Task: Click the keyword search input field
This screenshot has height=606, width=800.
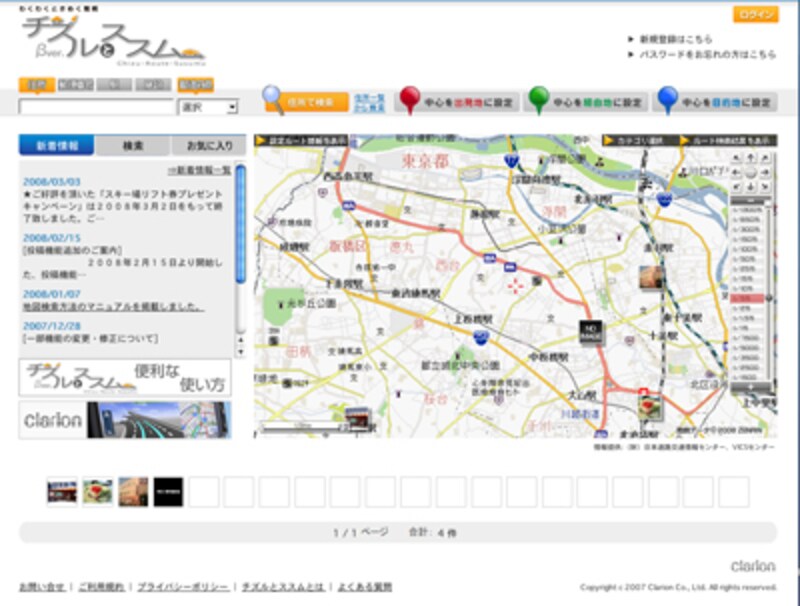Action: [x=96, y=107]
